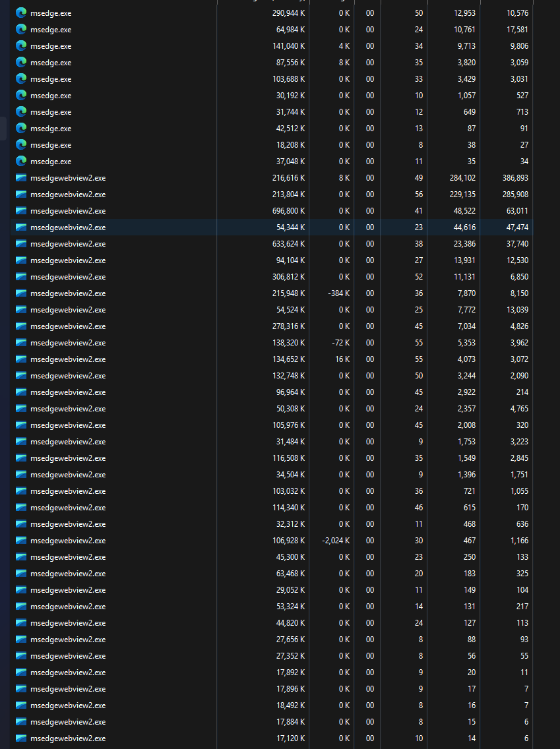This screenshot has width=560, height=749.
Task: Click the Edge icon in the 87,556 K row
Action: pos(21,62)
